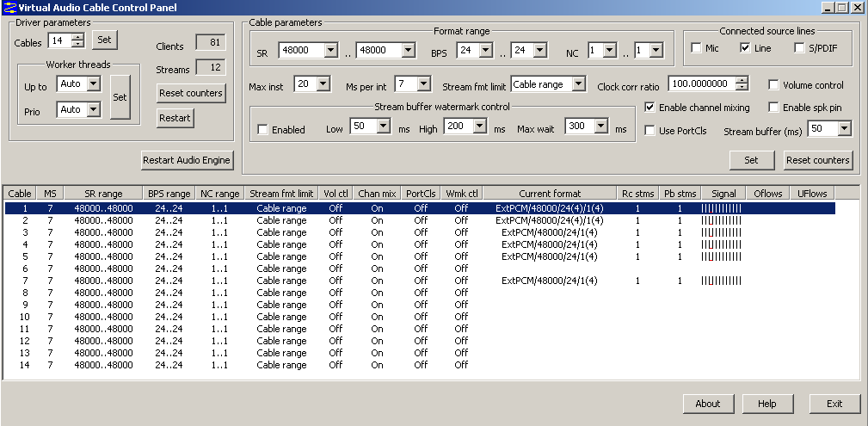868x426 pixels.
Task: Open the maximum BPS dropdown
Action: click(x=539, y=51)
